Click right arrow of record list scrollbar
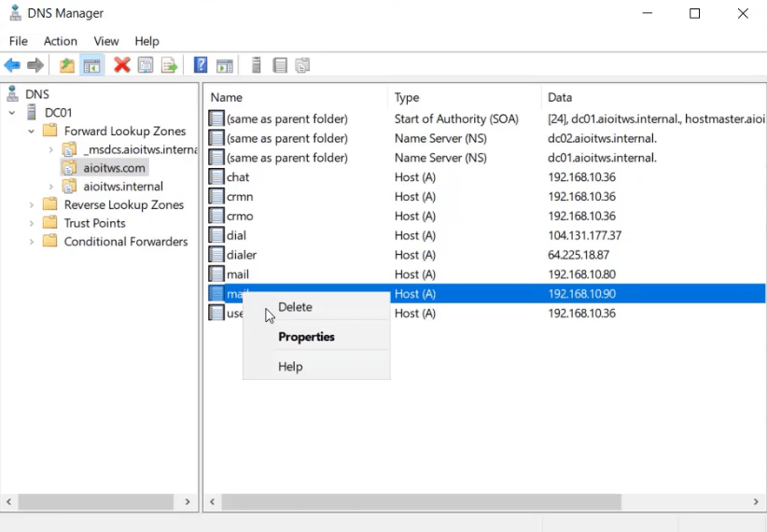Image resolution: width=767 pixels, height=532 pixels. (757, 502)
